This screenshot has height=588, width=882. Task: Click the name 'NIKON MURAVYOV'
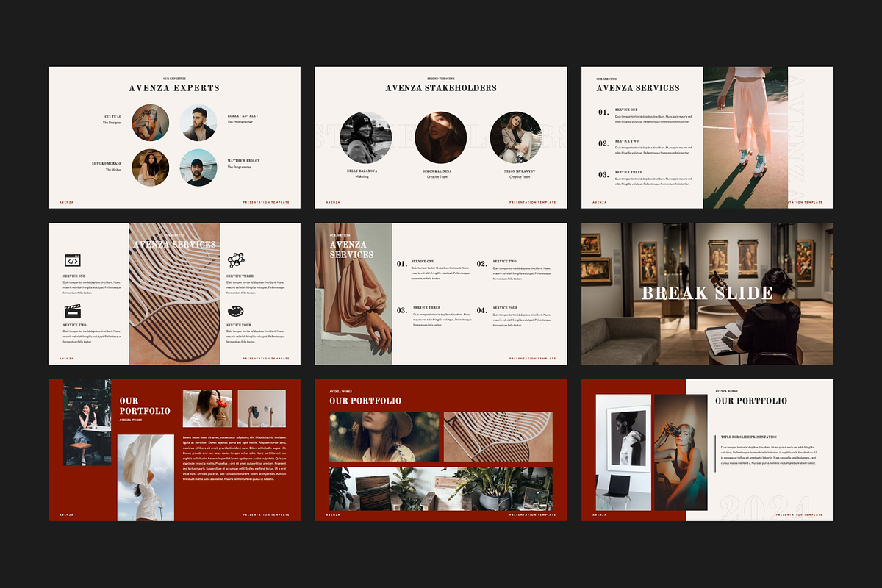[x=520, y=171]
